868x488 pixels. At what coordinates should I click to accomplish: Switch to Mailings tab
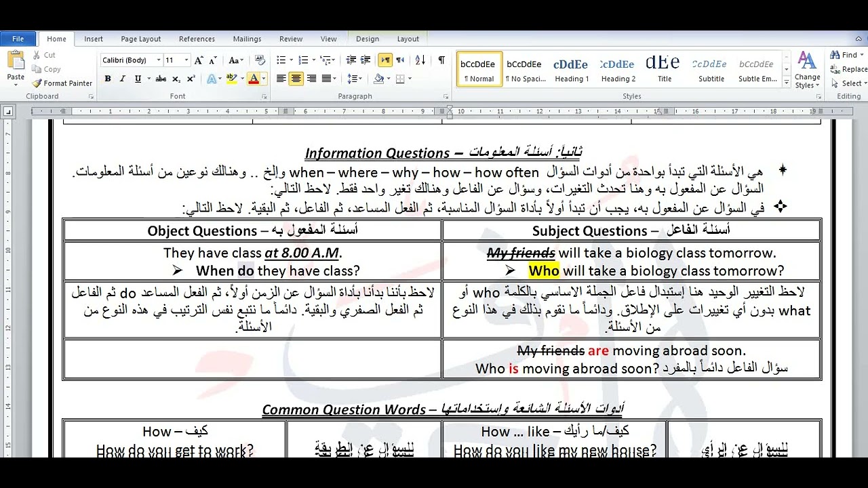tap(247, 39)
